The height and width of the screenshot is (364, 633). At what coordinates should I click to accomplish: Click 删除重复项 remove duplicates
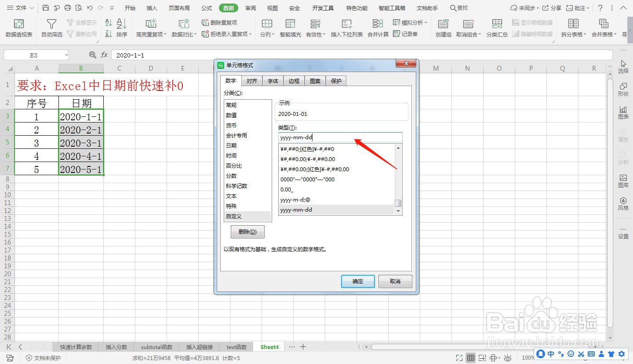point(219,23)
